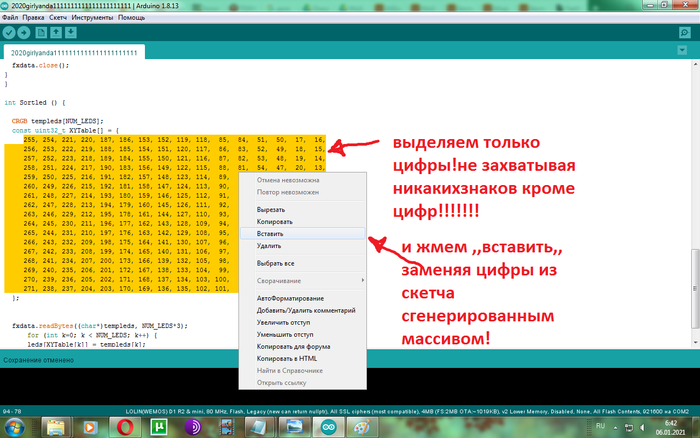700x438 pixels.
Task: Click the 'fxdata.close();' code line
Action: coord(41,65)
